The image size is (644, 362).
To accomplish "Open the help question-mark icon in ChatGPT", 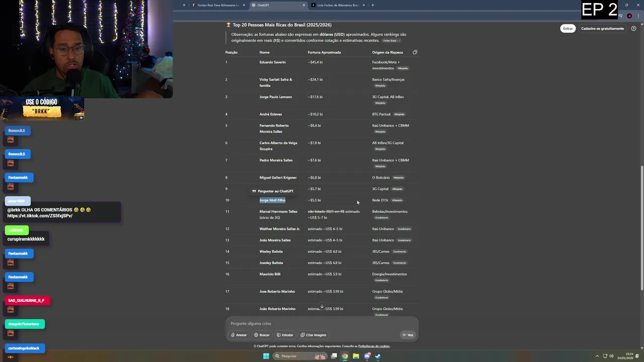I will pos(633,29).
